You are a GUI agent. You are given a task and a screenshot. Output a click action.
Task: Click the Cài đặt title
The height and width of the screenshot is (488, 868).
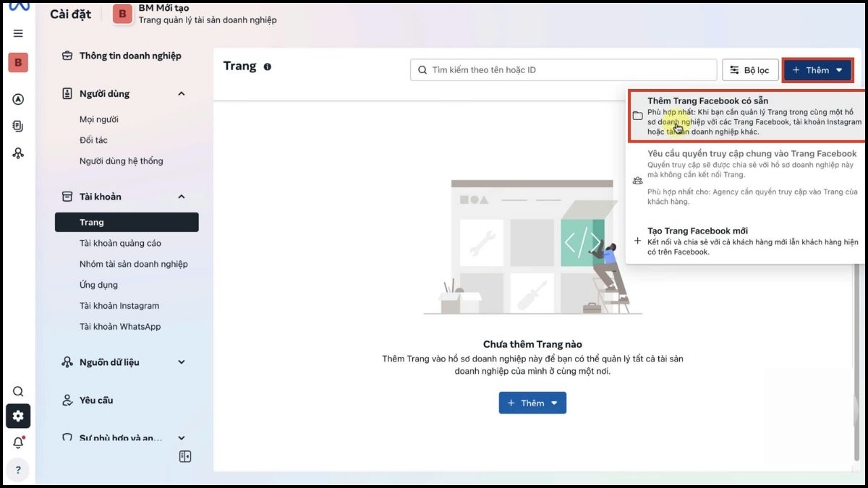click(70, 14)
